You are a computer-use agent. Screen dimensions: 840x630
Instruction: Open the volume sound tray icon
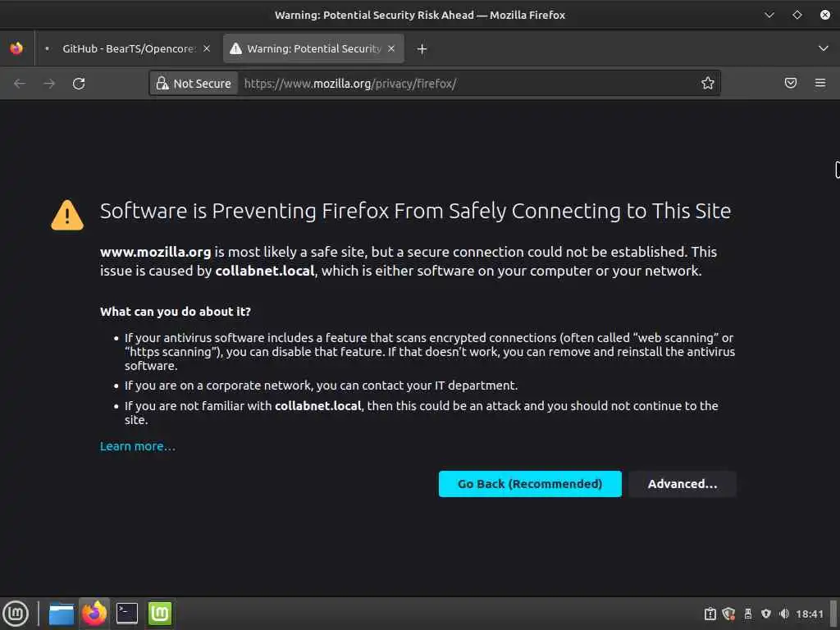click(x=784, y=614)
